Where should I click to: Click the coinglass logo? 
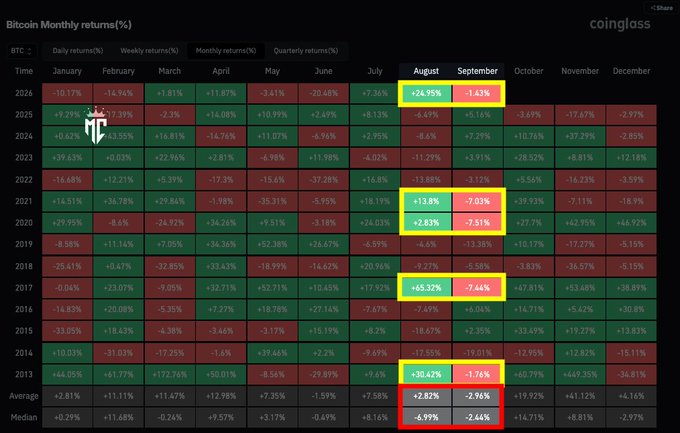(620, 24)
